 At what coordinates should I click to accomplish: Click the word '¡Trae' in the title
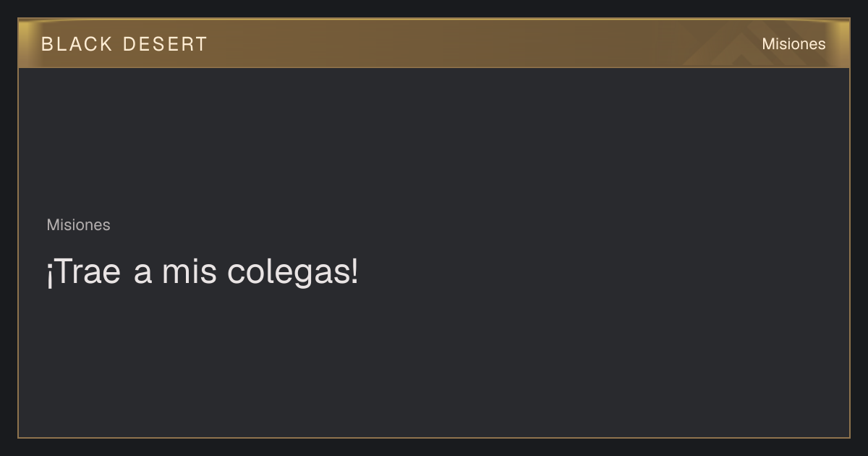click(83, 273)
